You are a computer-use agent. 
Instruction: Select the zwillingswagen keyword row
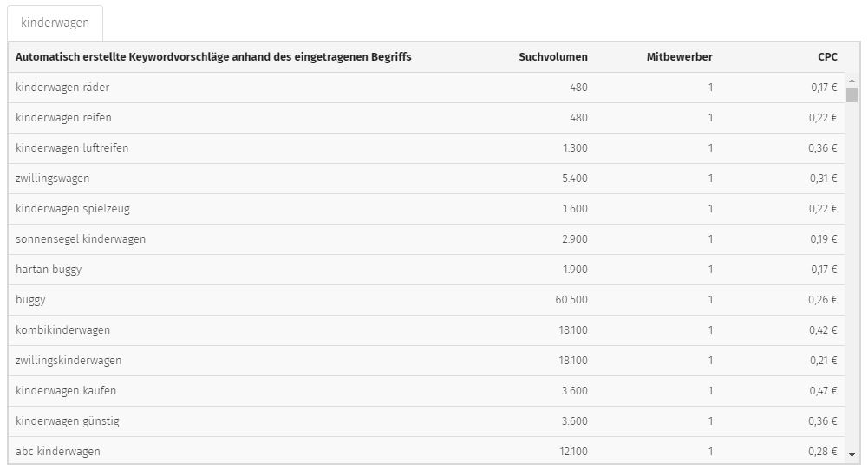[427, 179]
